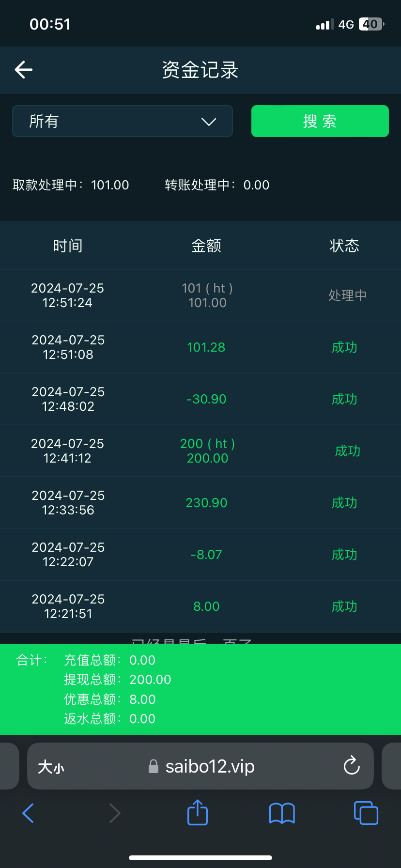Reload the page in Safari
401x868 pixels.
(x=351, y=766)
